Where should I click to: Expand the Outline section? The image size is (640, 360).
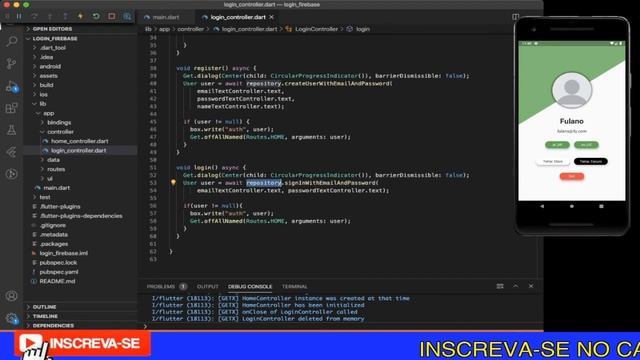pyautogui.click(x=44, y=307)
